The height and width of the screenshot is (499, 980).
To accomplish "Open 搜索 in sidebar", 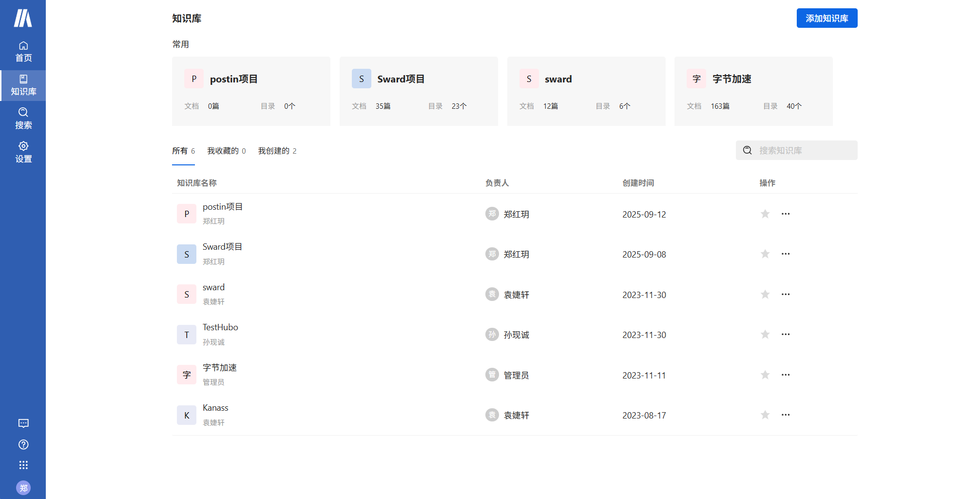I will (23, 119).
